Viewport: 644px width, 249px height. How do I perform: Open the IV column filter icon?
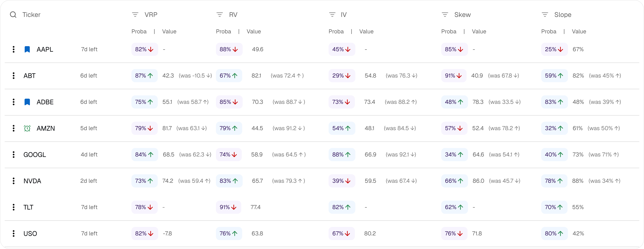click(332, 15)
